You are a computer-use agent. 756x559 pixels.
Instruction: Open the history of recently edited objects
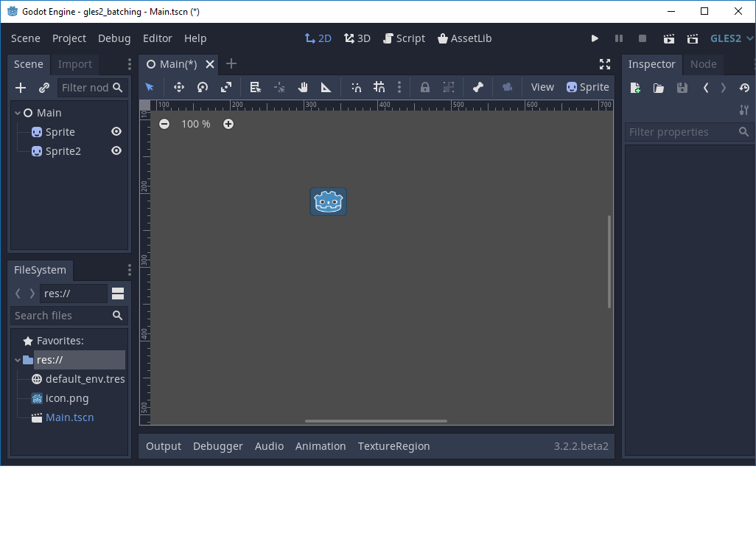pyautogui.click(x=744, y=87)
